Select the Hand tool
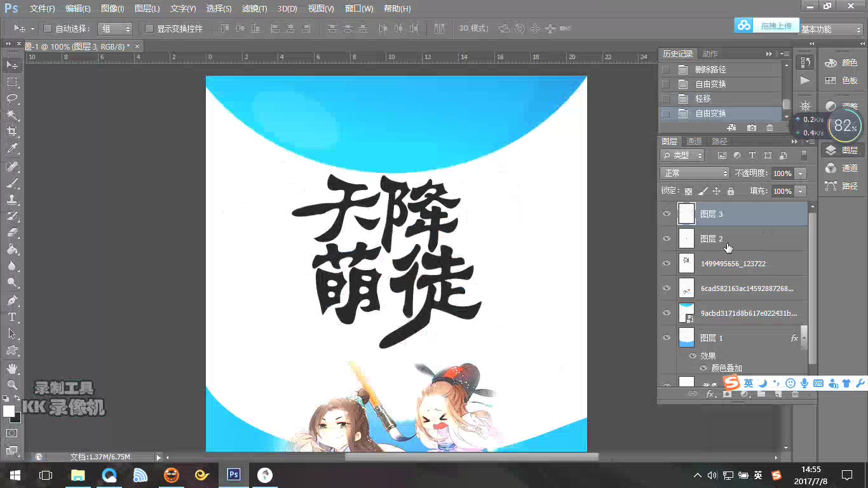 tap(12, 368)
